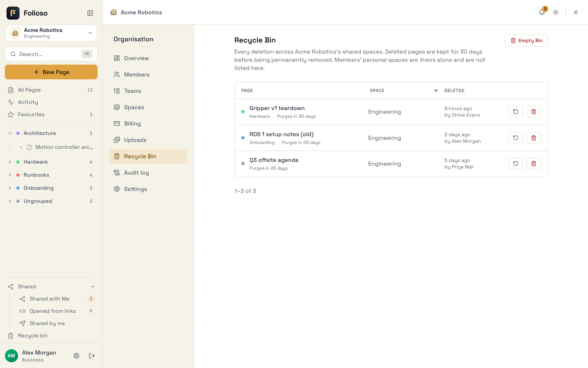Collapse the sidebar with the panel icon
588x368 pixels.
click(x=90, y=13)
